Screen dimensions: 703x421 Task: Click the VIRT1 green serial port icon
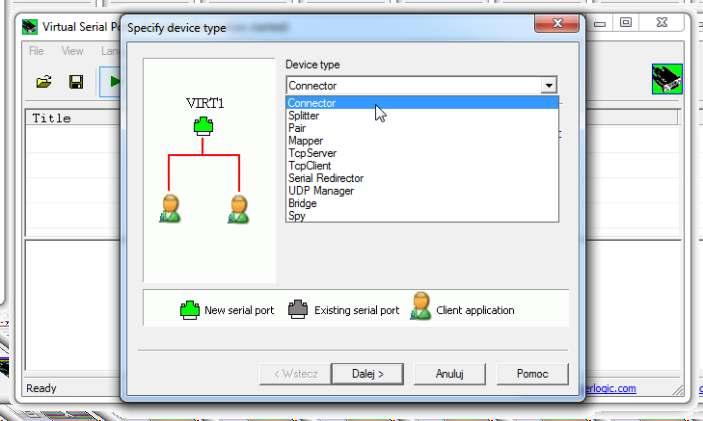(203, 126)
